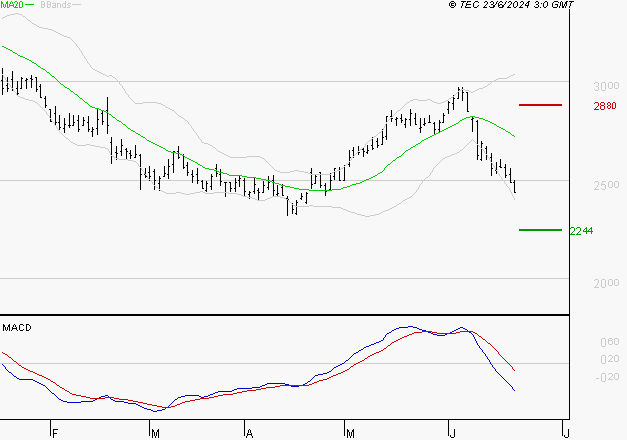Viewport: 627px width, 440px height.
Task: Click the first M (March) month marker
Action: pos(155,434)
